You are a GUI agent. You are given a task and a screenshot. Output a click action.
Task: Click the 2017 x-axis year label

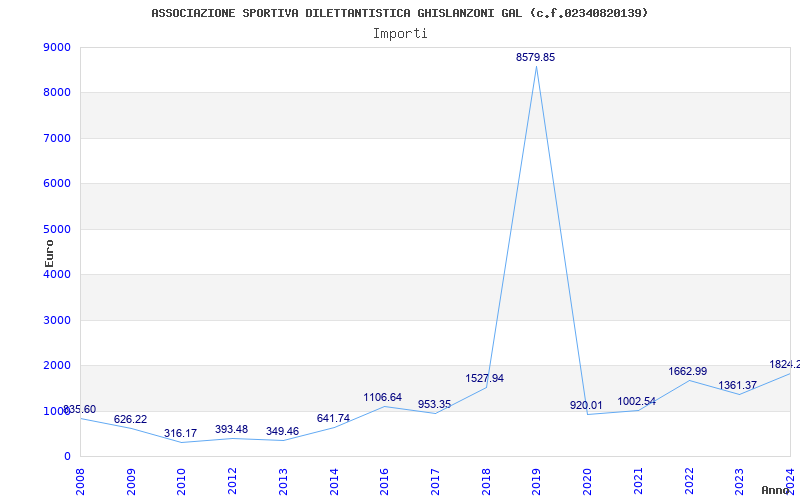(435, 481)
